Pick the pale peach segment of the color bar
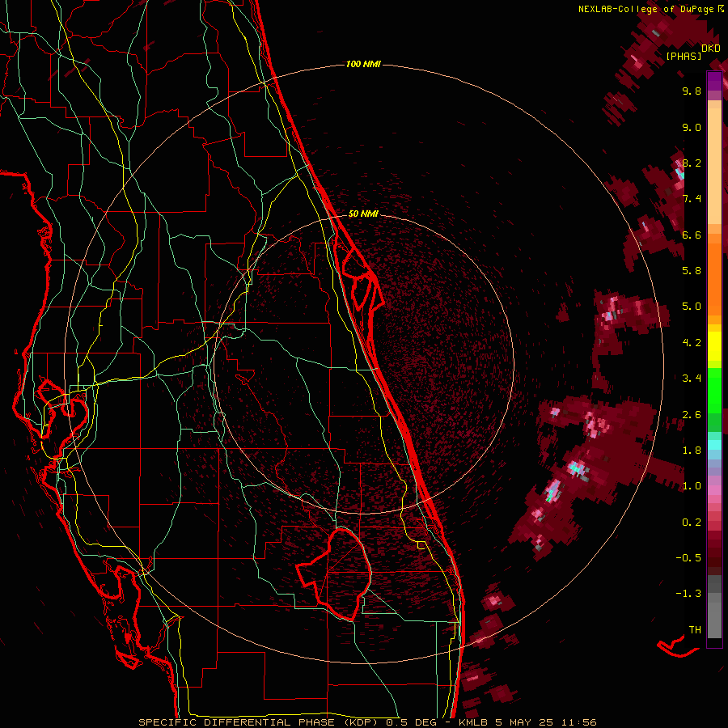This screenshot has width=728, height=728. pyautogui.click(x=714, y=167)
